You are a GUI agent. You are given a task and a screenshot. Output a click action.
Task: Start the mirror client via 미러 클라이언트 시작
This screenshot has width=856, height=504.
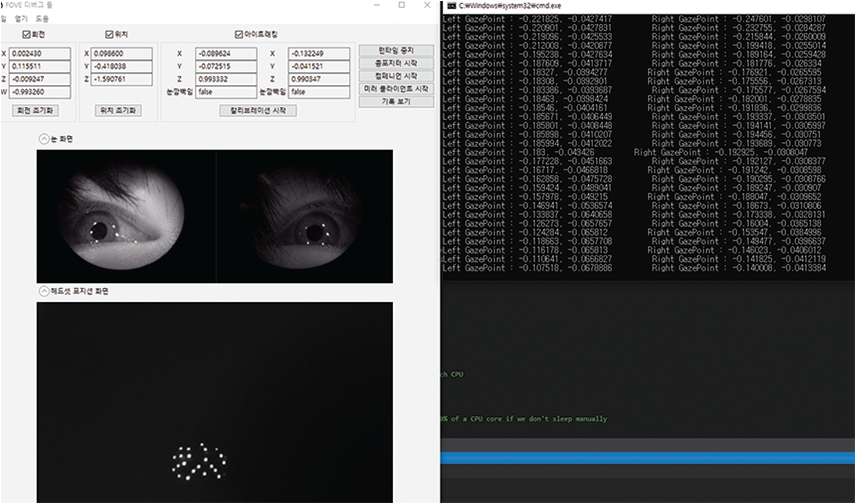click(x=396, y=89)
